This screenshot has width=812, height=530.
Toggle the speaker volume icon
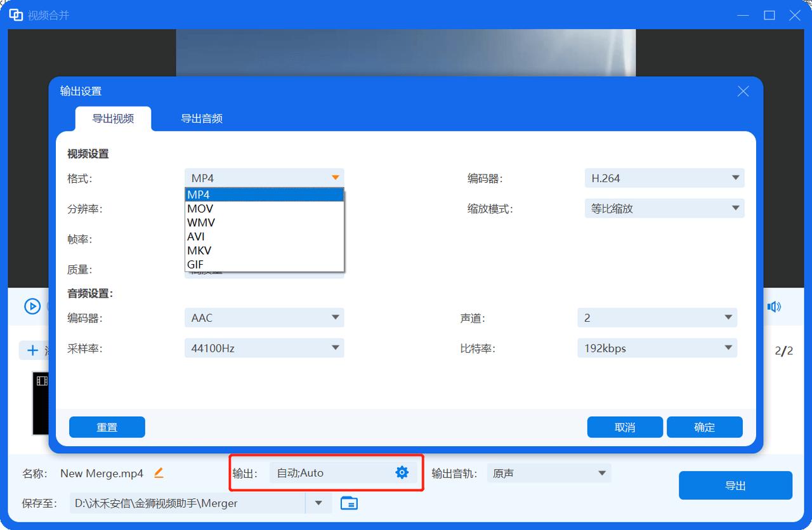773,306
